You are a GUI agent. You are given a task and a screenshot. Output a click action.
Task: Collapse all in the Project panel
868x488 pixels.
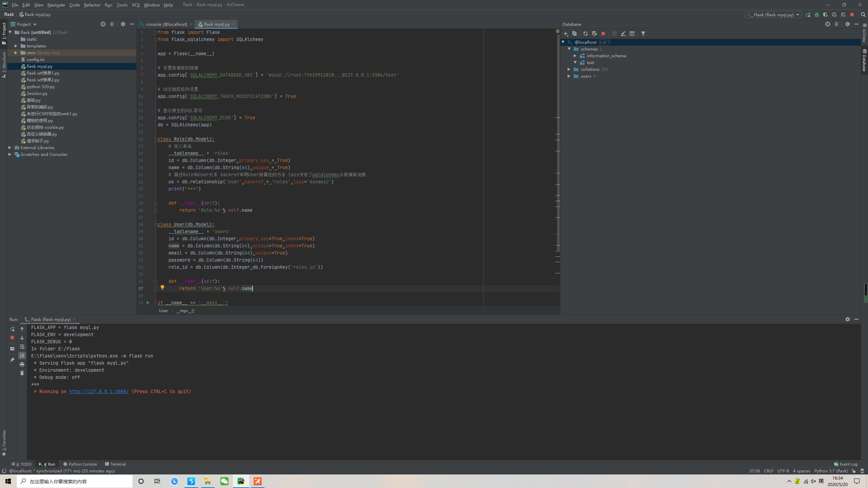[112, 24]
